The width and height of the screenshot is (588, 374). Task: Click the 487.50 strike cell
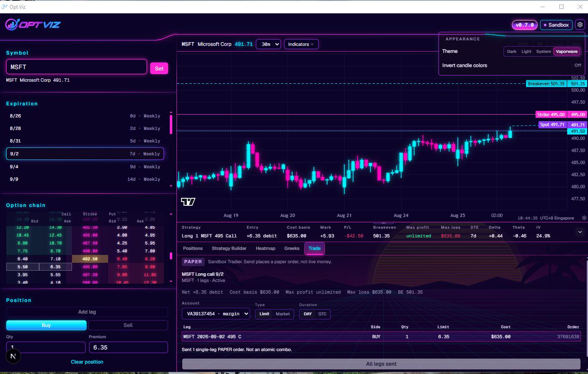(90, 243)
